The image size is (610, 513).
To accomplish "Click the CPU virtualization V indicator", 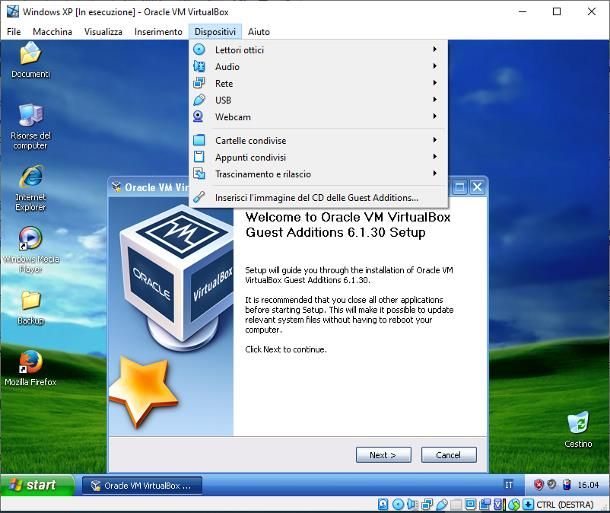I will pos(498,504).
